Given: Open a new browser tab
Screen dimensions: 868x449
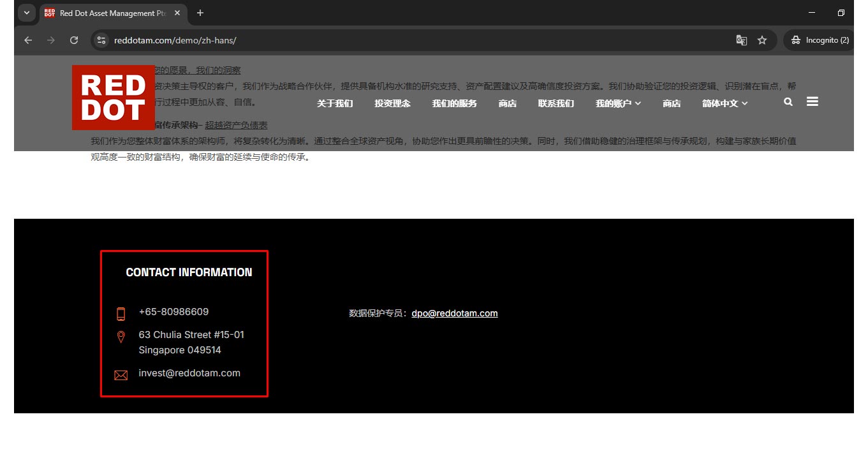Looking at the screenshot, I should point(200,13).
